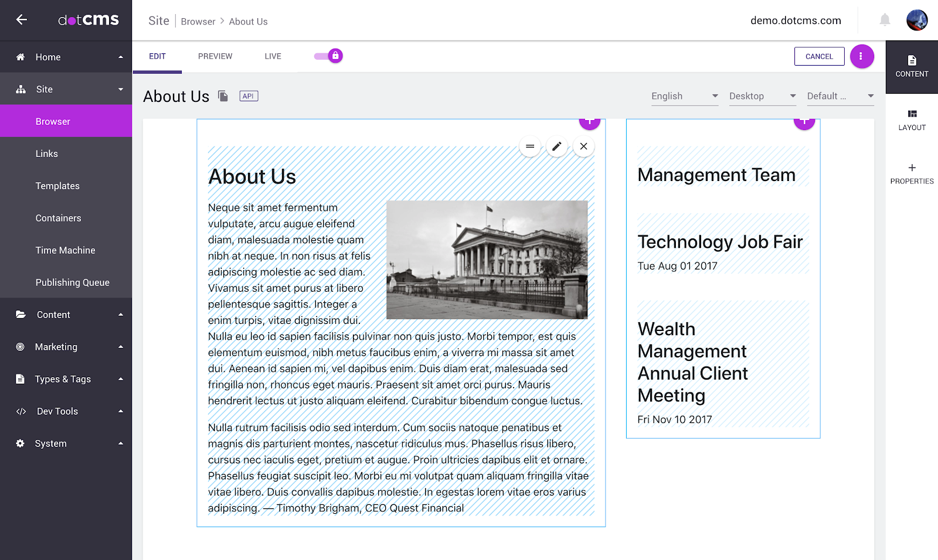
Task: Edit the About Us content with pencil
Action: 557,146
